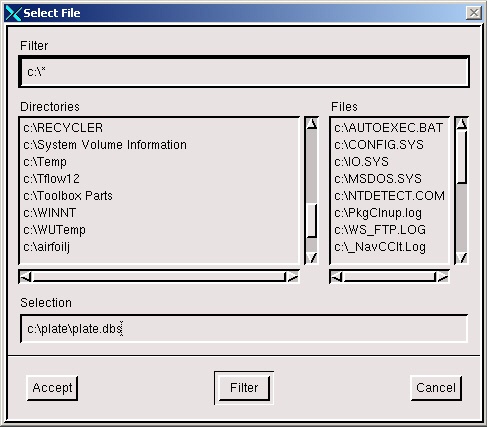
Task: Click left arrow of Directories horizontal scrollbar
Action: coord(26,277)
